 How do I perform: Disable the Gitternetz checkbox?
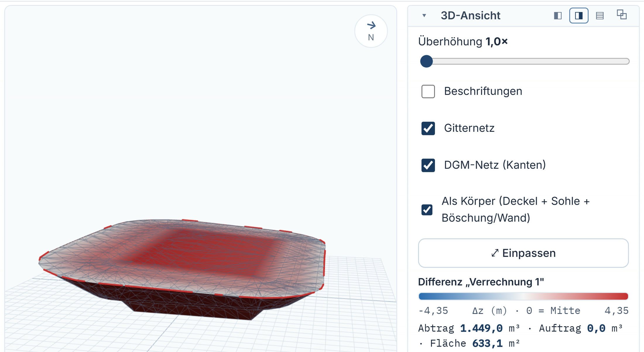pos(428,128)
